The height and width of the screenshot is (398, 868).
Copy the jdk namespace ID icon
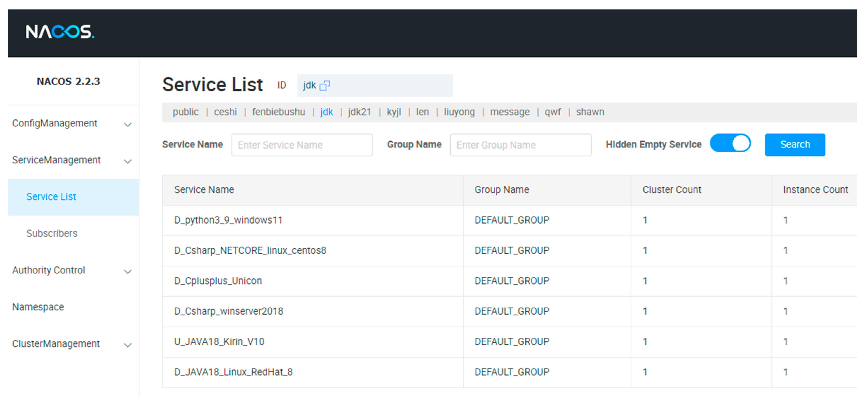click(x=324, y=85)
